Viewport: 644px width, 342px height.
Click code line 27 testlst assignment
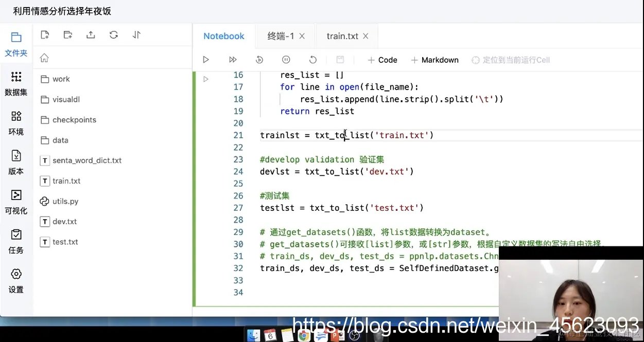pos(342,208)
